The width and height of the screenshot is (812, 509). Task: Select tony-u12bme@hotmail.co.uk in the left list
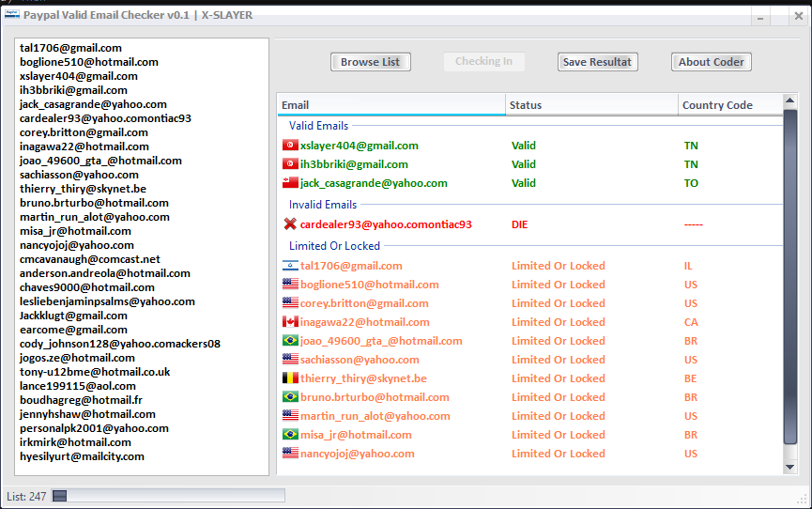coord(95,372)
